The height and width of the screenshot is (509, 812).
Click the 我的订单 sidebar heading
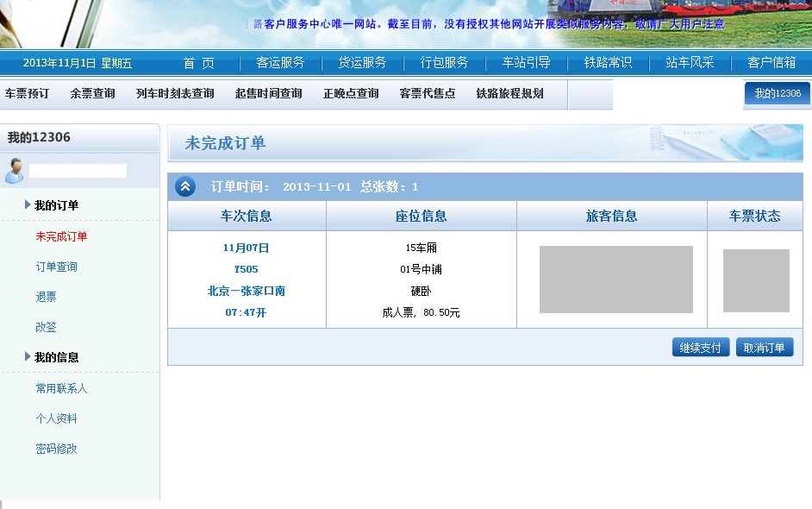coord(56,205)
